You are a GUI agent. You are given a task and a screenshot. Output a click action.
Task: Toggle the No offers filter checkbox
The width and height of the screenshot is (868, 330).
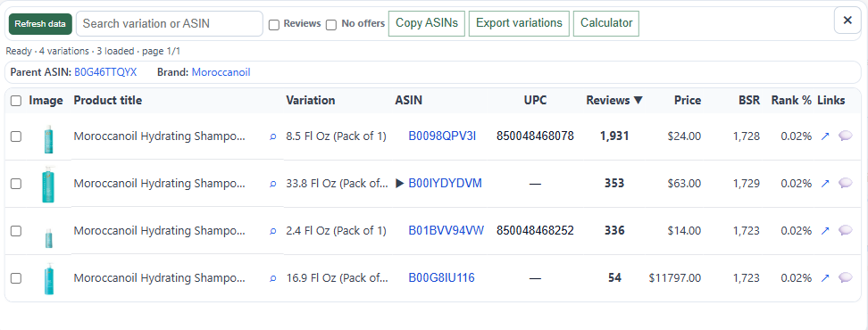pos(331,25)
